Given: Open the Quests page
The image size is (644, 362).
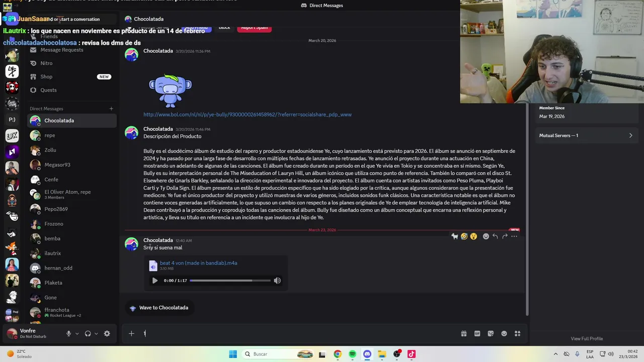Looking at the screenshot, I should coord(71,90).
